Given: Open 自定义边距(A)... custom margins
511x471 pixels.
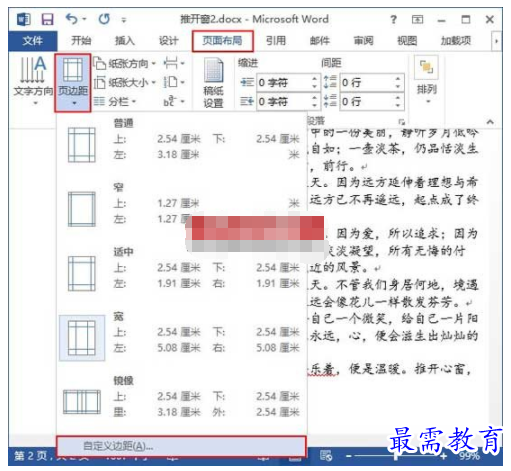Looking at the screenshot, I should coord(181,446).
